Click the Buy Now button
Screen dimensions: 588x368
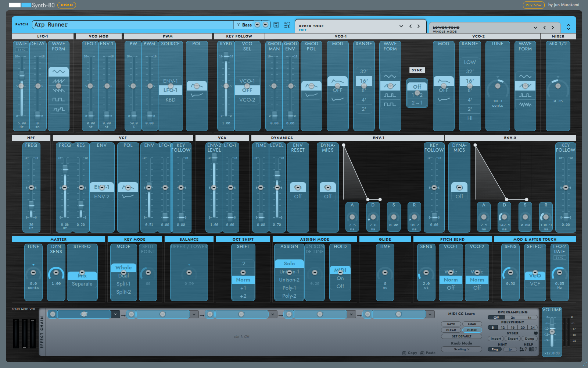(534, 5)
